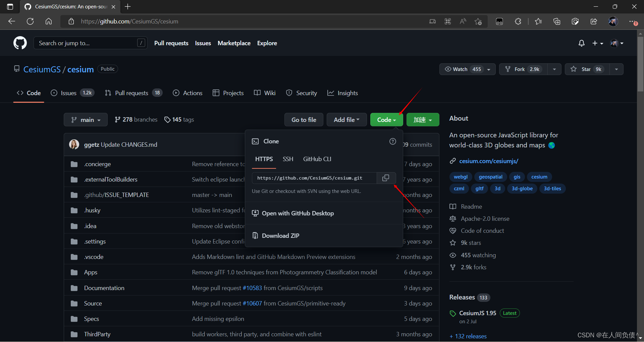Screen dimensions: 644x342
Task: Open the Wiki tab
Action: point(265,93)
